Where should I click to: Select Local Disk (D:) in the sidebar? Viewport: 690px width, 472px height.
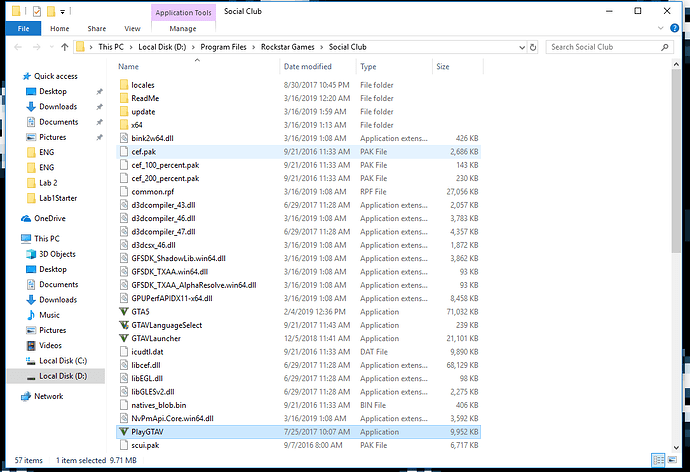coord(56,376)
